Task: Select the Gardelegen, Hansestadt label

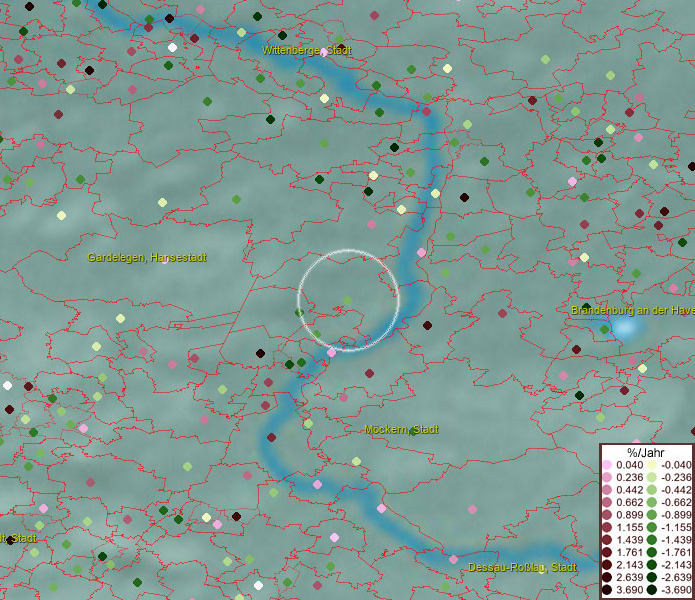Action: (147, 258)
